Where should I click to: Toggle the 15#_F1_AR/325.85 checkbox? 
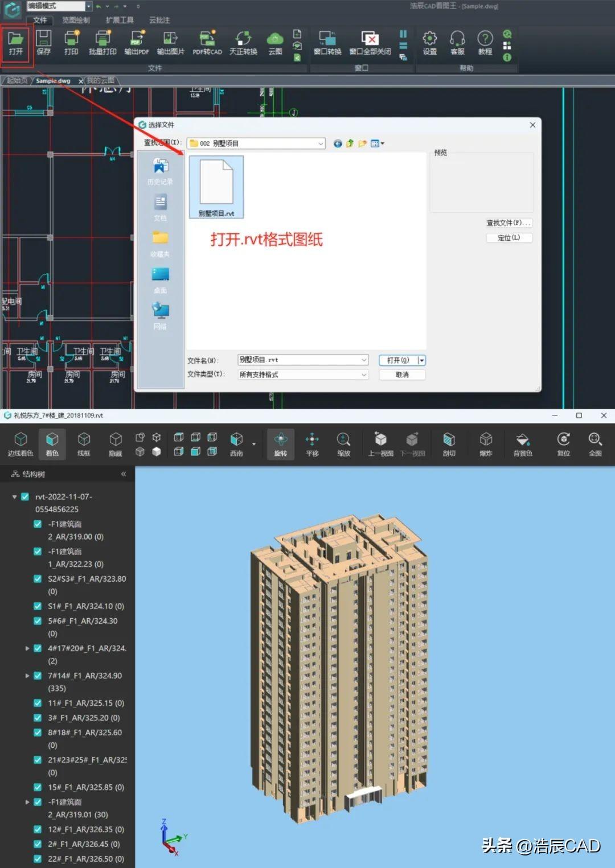(x=38, y=787)
